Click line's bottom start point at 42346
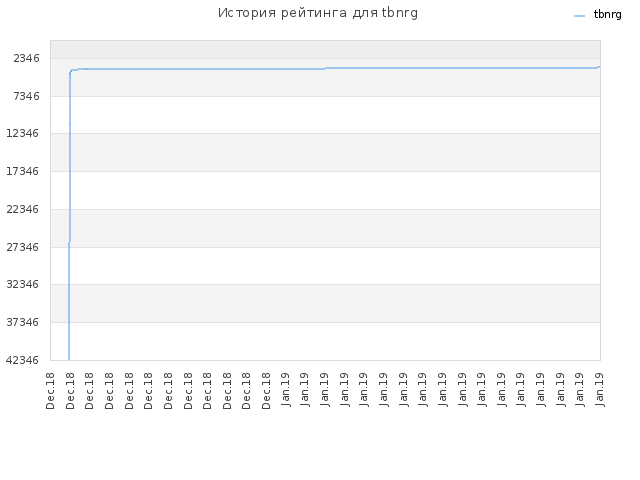The width and height of the screenshot is (640, 480). (x=69, y=360)
